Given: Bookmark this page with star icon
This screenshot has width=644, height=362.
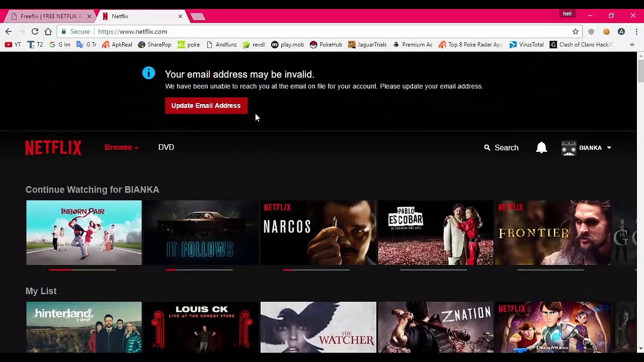Looking at the screenshot, I should pyautogui.click(x=576, y=31).
